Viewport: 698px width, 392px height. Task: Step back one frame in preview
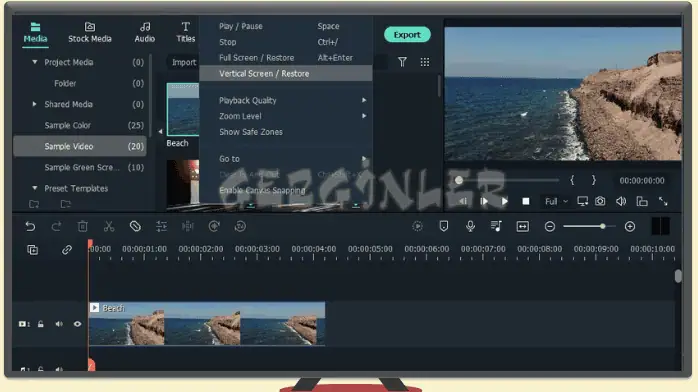pos(463,202)
